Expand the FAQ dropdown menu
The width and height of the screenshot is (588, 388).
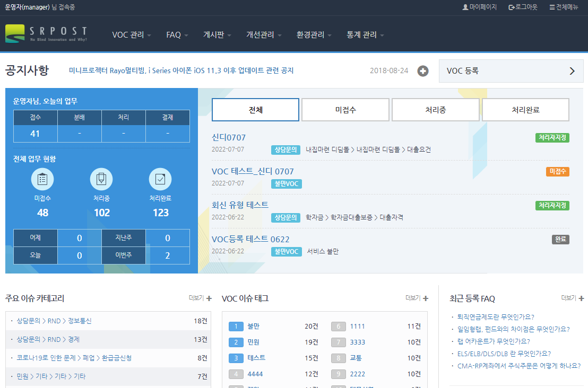pos(177,35)
